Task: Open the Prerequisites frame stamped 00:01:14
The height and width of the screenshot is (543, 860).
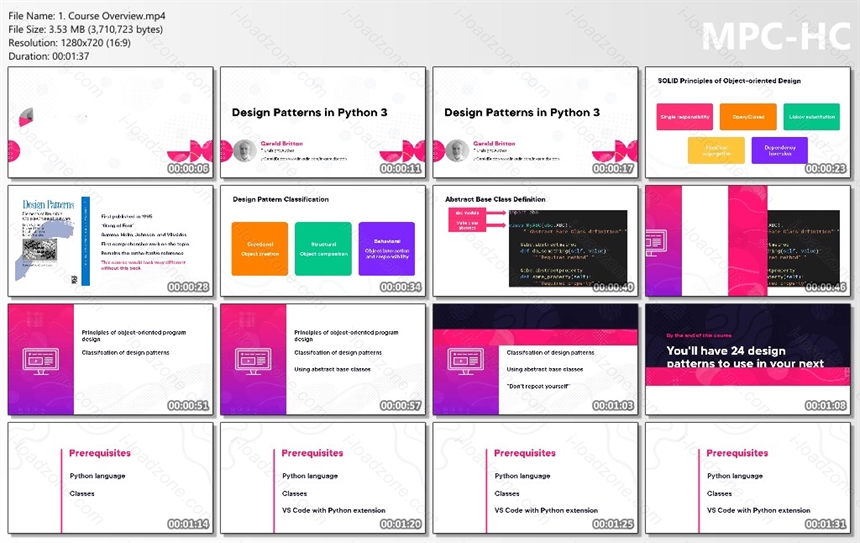Action: pos(110,478)
